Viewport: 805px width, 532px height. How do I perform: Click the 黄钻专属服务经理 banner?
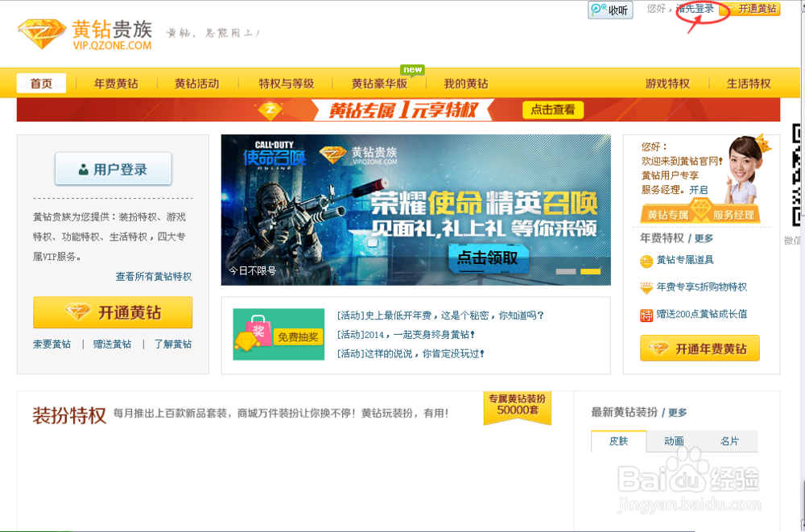(x=700, y=213)
